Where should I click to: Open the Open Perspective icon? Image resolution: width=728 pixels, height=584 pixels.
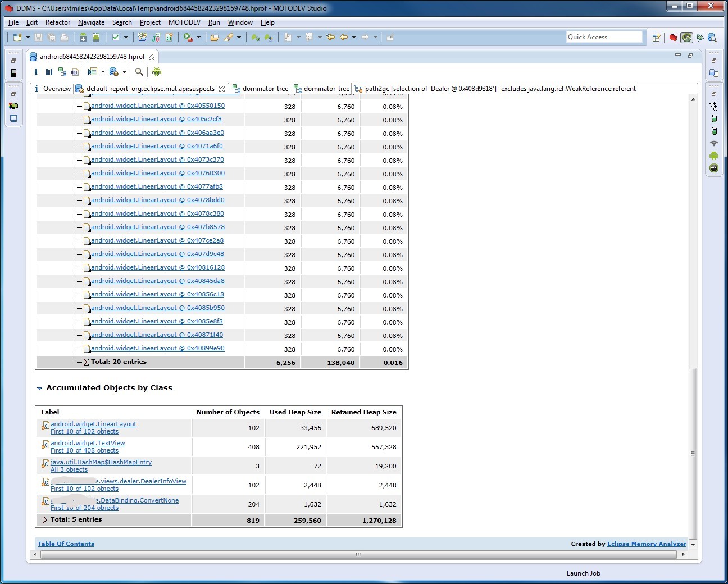tap(656, 38)
